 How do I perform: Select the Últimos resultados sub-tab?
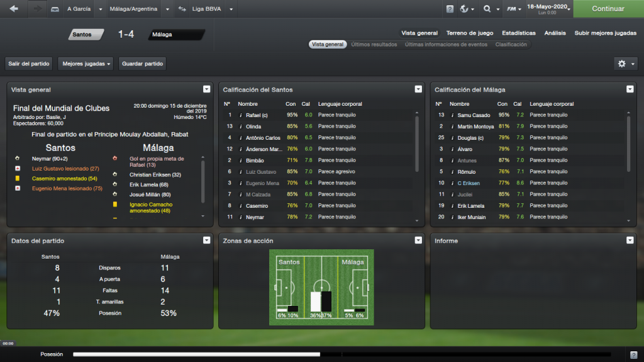(x=374, y=45)
